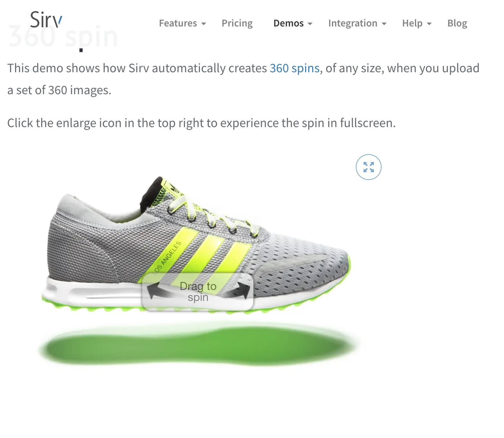Click the "Drag to spin" hint text
504x438 pixels.
pyautogui.click(x=198, y=292)
